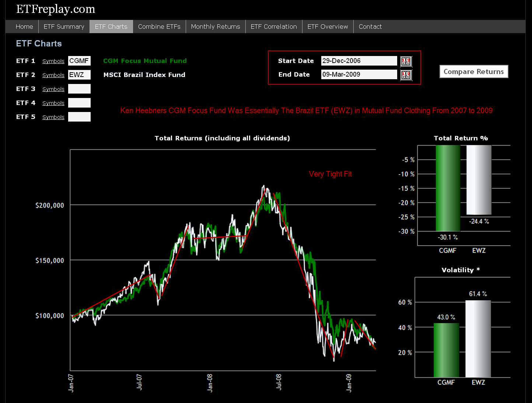This screenshot has height=403, width=532.
Task: Click the Volatility * chart title
Action: [x=461, y=270]
